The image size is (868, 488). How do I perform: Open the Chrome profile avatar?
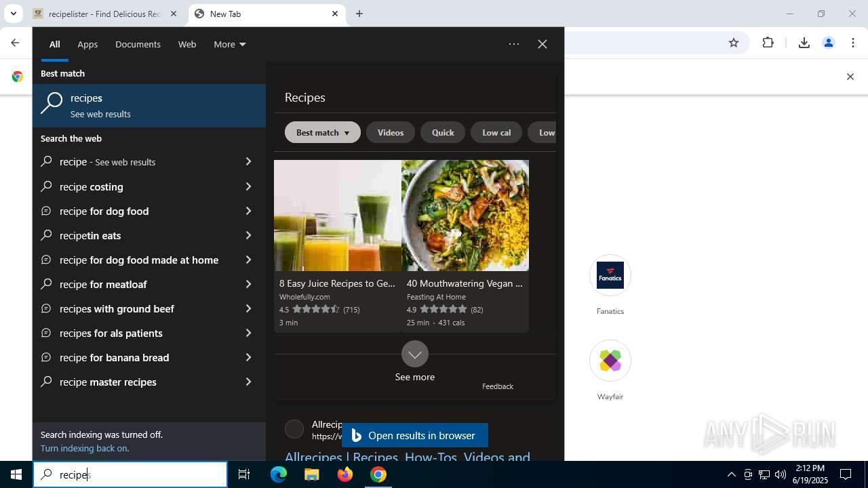pyautogui.click(x=829, y=43)
